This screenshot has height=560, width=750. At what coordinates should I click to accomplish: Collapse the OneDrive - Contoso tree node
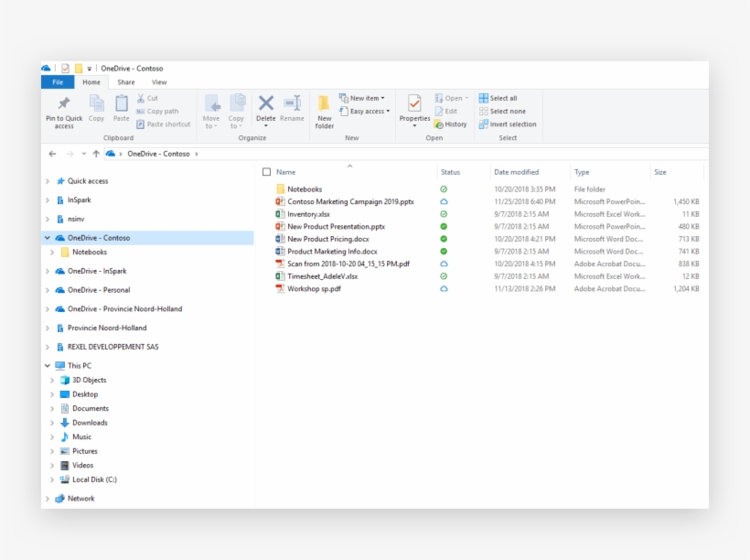point(48,237)
